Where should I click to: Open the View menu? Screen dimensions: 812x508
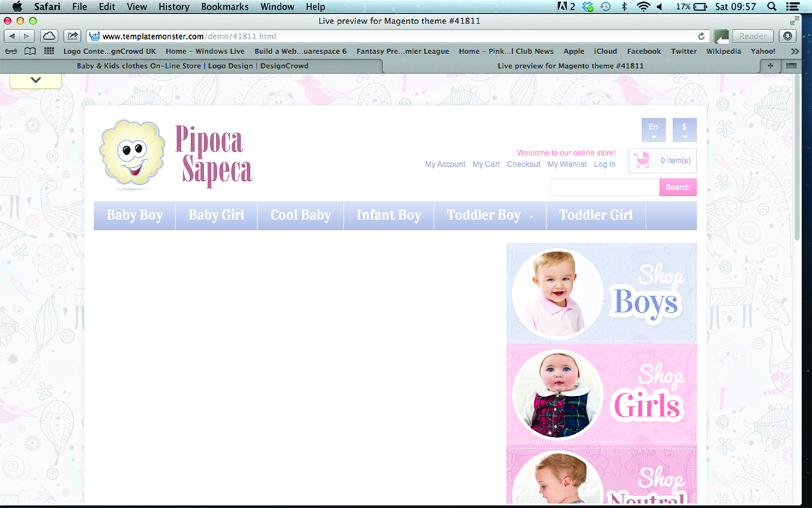tap(137, 7)
